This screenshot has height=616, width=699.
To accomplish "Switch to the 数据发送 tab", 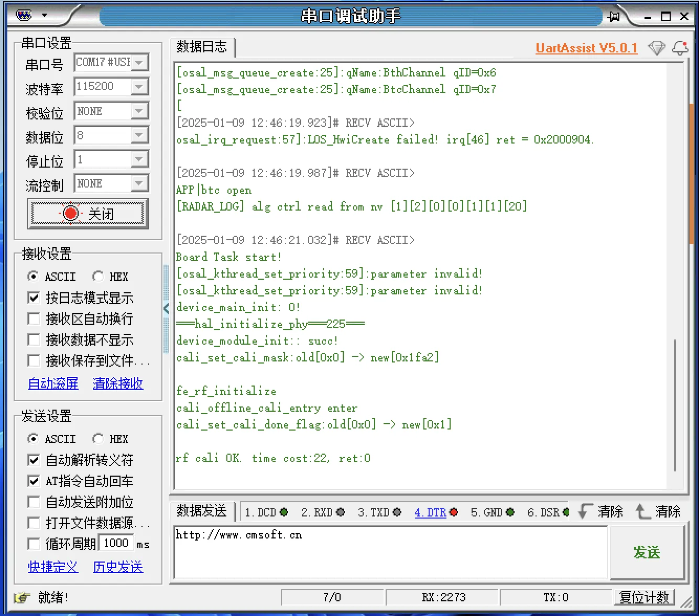I will pyautogui.click(x=202, y=510).
